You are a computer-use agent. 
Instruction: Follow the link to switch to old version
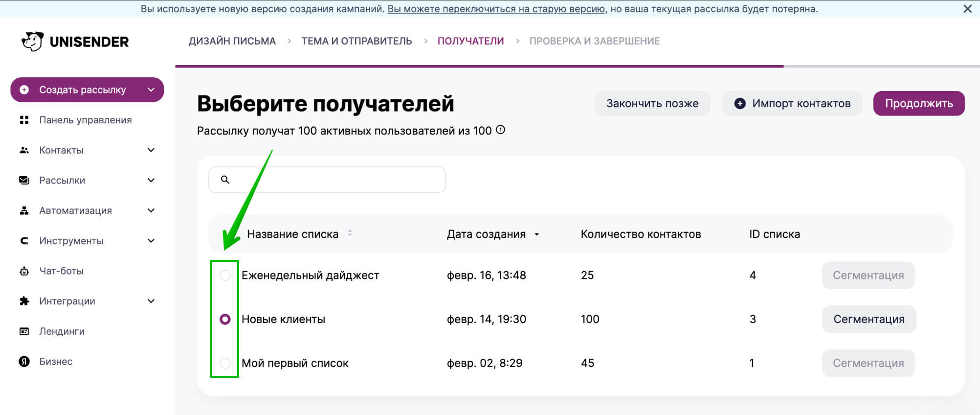click(496, 9)
